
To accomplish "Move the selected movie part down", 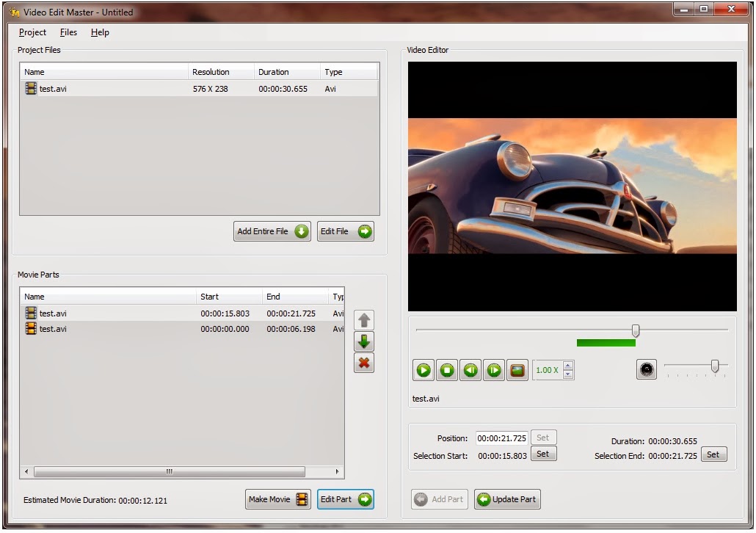I will pos(364,341).
